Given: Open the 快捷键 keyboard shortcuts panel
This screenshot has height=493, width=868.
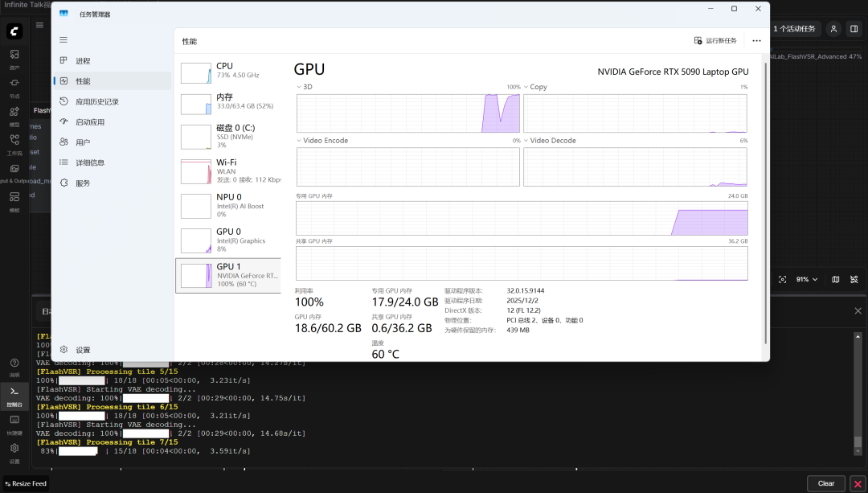Looking at the screenshot, I should point(14,425).
